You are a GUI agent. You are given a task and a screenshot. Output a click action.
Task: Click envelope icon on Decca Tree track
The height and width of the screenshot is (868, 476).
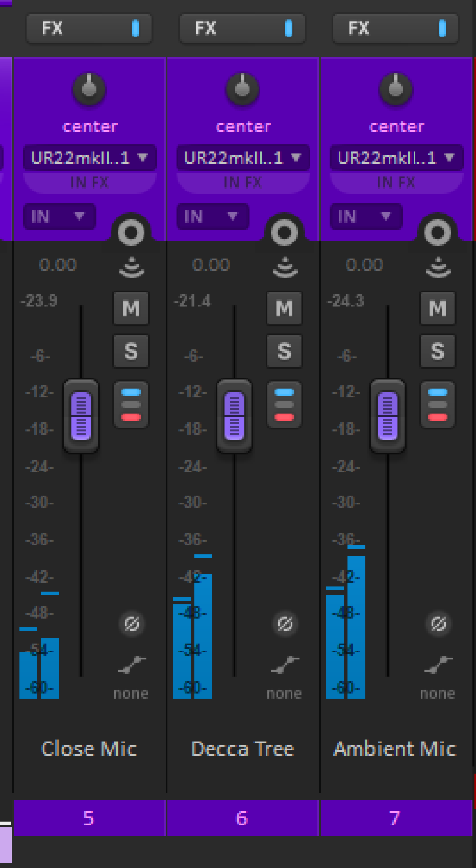point(285,664)
